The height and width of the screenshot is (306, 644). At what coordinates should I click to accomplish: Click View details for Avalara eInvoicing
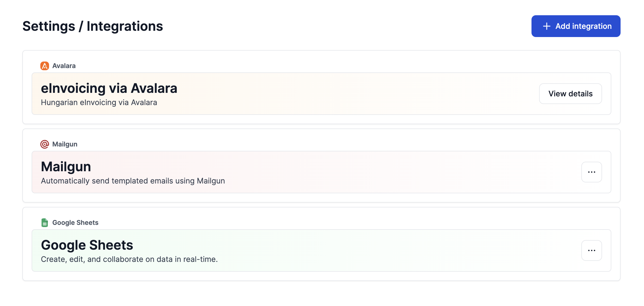[x=570, y=94]
